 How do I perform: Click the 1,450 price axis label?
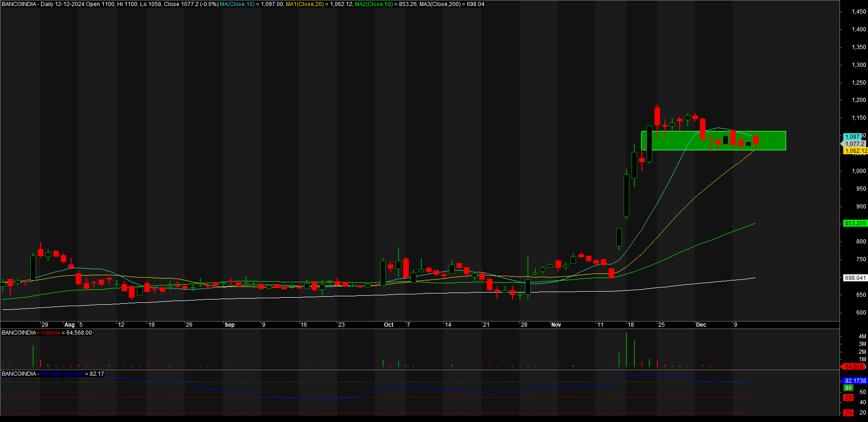859,12
